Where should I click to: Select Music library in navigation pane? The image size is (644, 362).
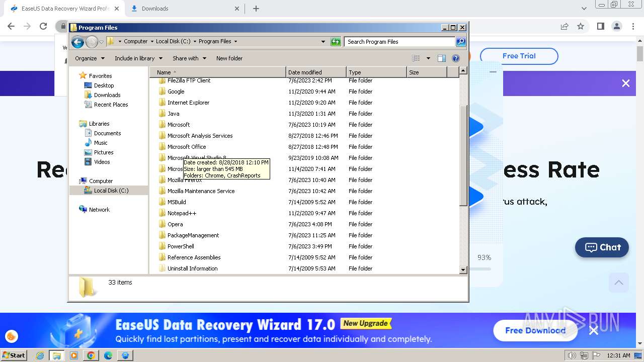tap(101, 143)
